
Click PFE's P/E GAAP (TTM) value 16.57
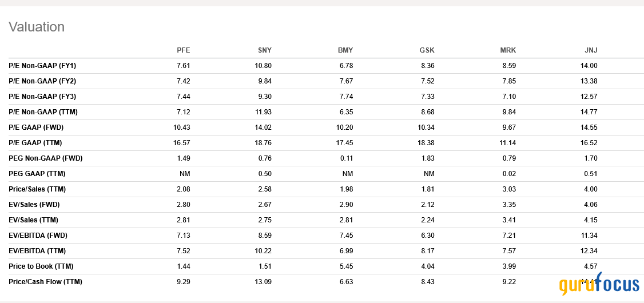point(182,143)
